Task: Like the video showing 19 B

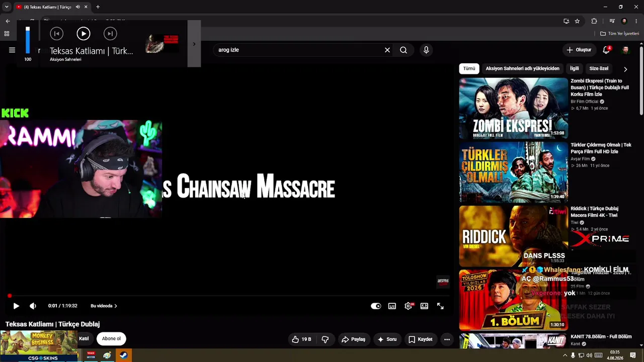Action: click(301, 339)
